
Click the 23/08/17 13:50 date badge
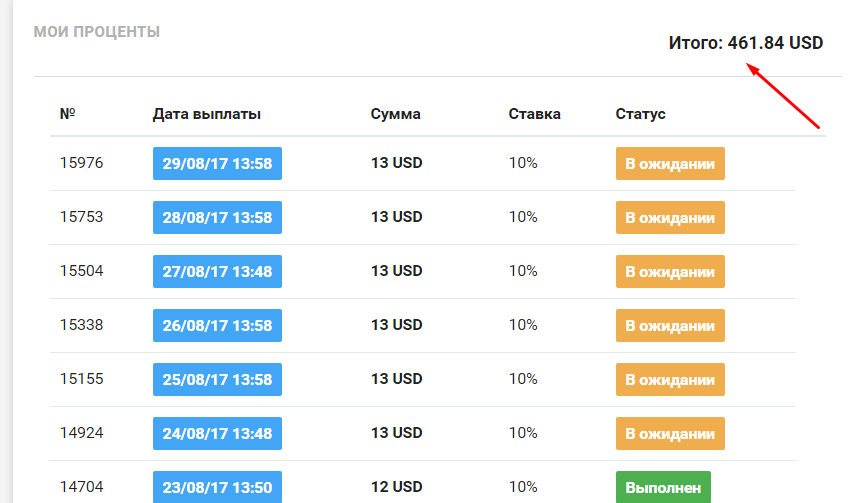(x=217, y=487)
